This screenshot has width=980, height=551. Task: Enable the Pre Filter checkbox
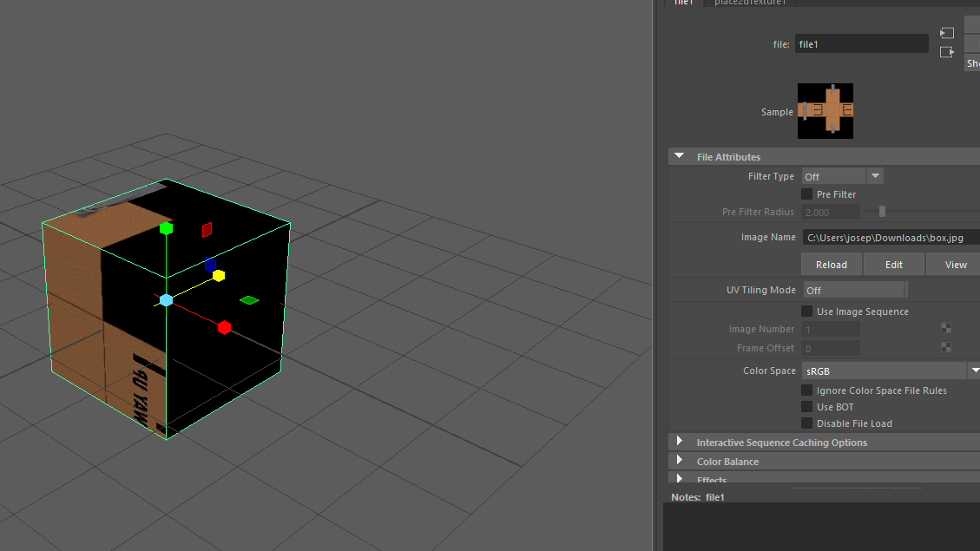(807, 194)
